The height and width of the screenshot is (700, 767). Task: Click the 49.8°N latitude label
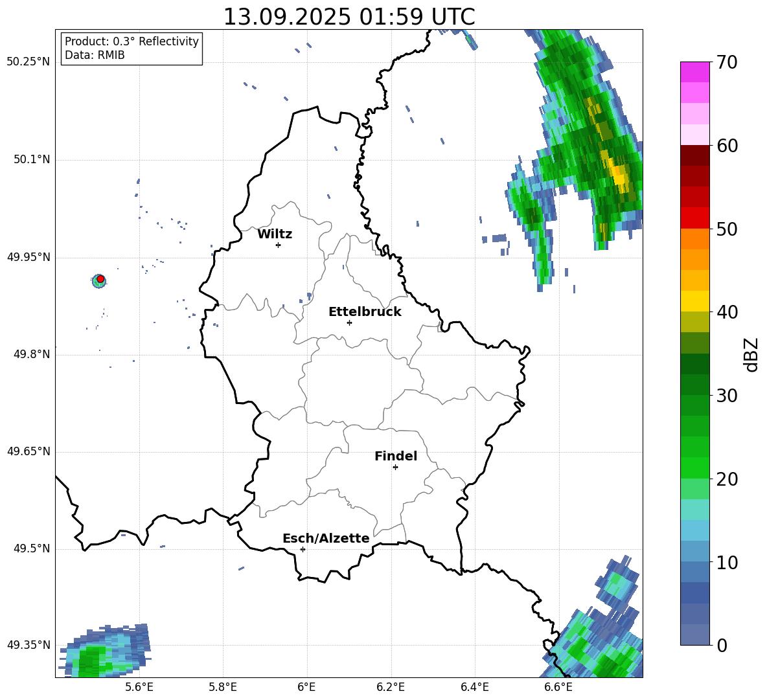point(32,354)
